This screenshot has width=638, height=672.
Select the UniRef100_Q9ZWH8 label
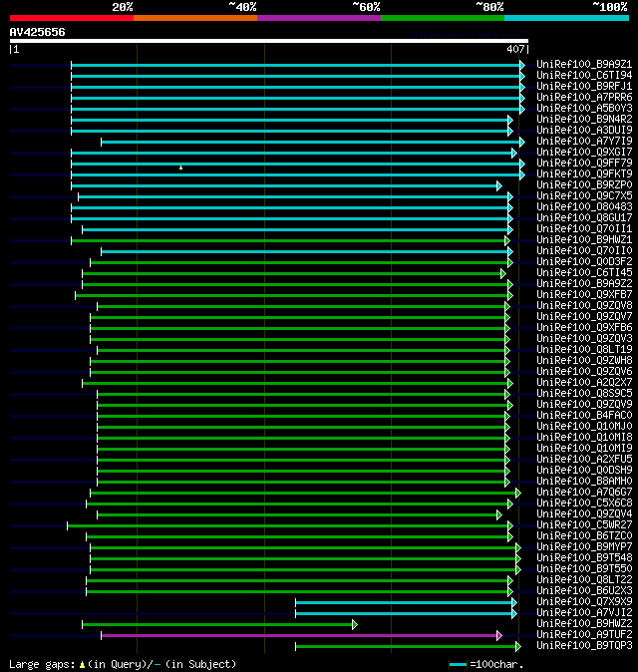click(x=584, y=361)
